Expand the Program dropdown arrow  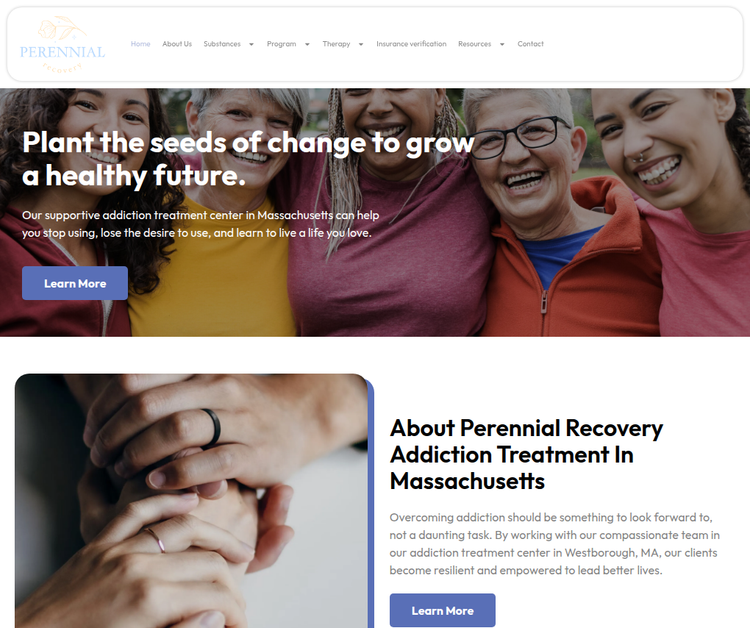click(307, 44)
